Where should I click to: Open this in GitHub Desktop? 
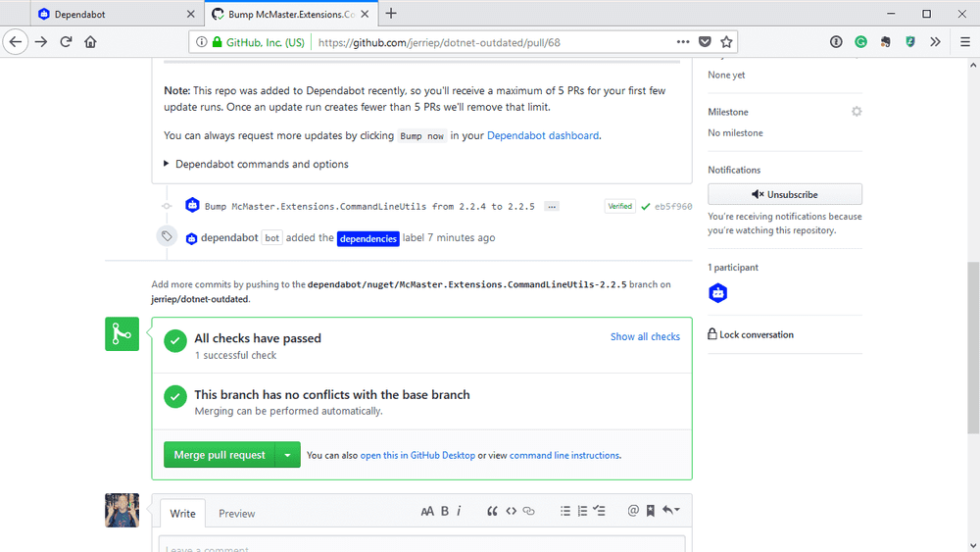coord(417,455)
